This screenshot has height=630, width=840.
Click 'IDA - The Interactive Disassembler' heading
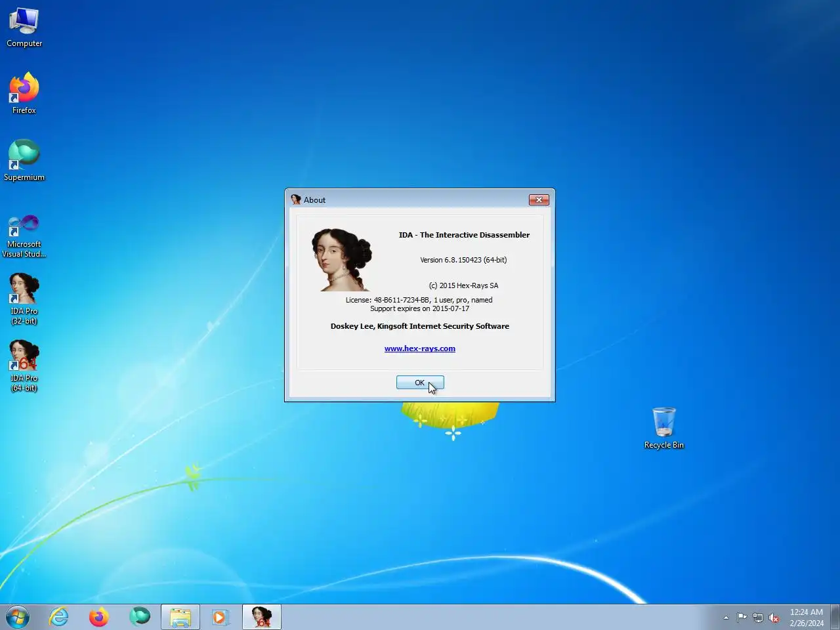pos(464,235)
